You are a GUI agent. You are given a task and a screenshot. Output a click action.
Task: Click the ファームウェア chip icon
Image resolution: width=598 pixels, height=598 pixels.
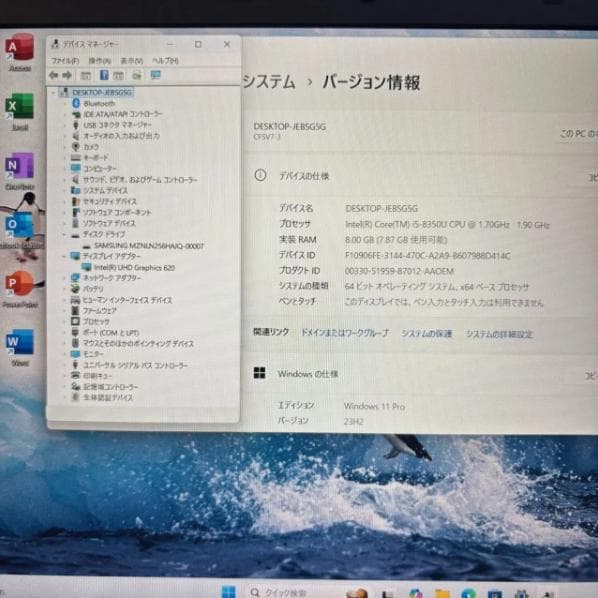point(76,310)
